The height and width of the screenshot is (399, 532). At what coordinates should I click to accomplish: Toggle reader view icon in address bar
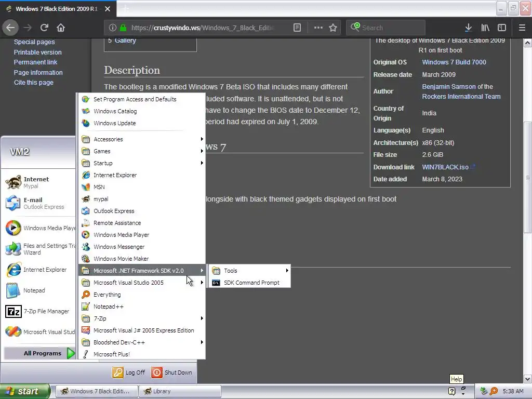point(297,28)
